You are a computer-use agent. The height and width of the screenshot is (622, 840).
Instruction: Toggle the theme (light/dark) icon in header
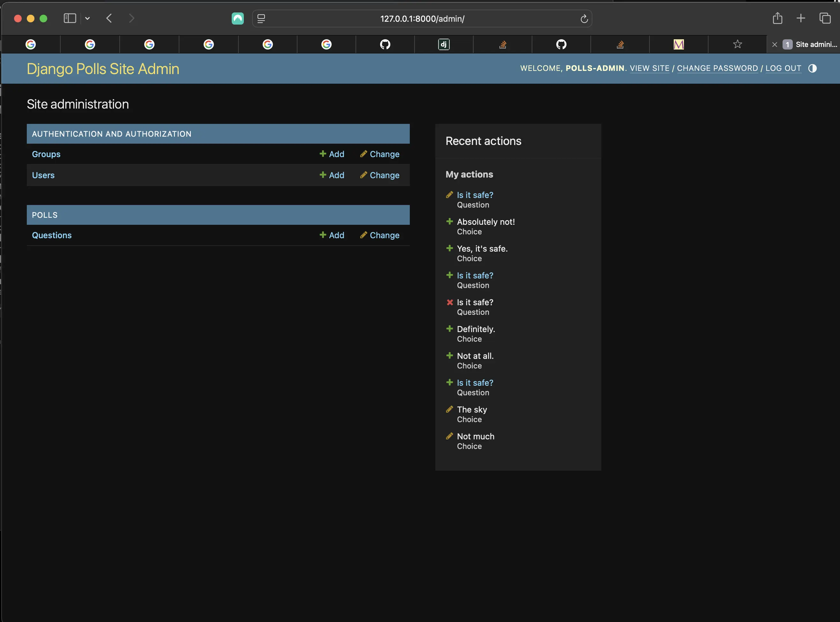[812, 68]
